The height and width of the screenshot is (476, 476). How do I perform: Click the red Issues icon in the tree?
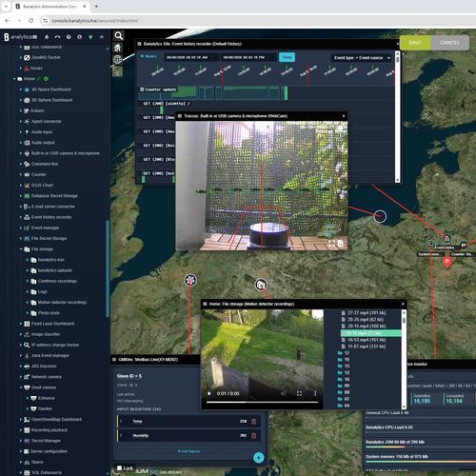[27, 69]
